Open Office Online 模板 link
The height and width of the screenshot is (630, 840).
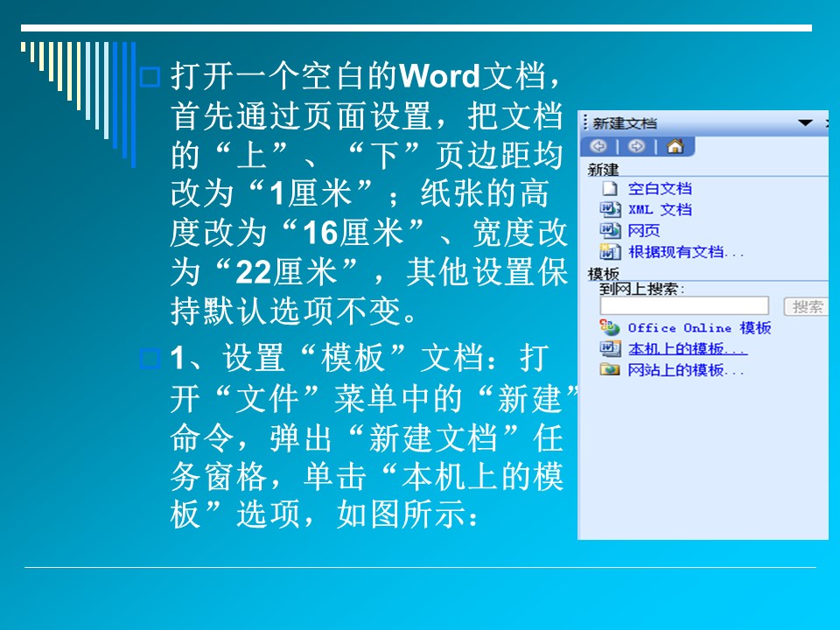[700, 327]
